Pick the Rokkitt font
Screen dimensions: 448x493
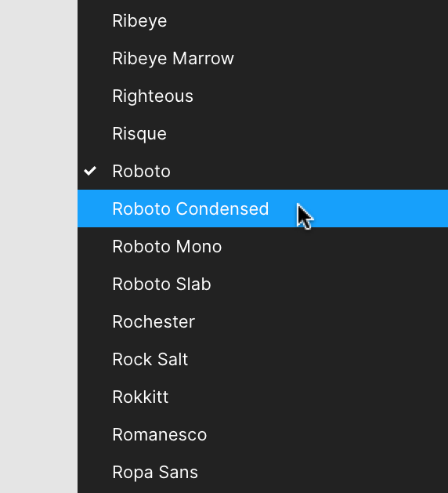(262, 397)
